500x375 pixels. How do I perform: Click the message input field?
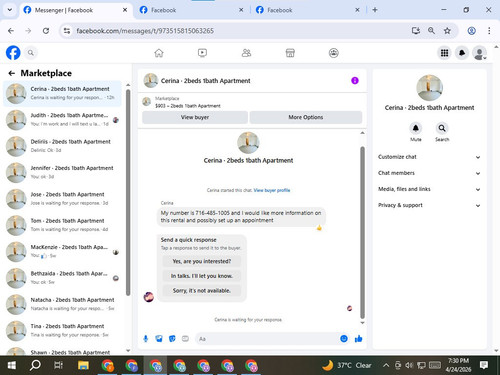(x=272, y=339)
